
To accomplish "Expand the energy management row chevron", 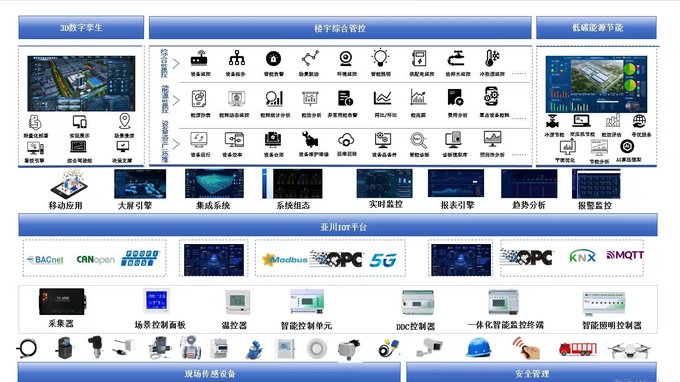I will [x=176, y=101].
